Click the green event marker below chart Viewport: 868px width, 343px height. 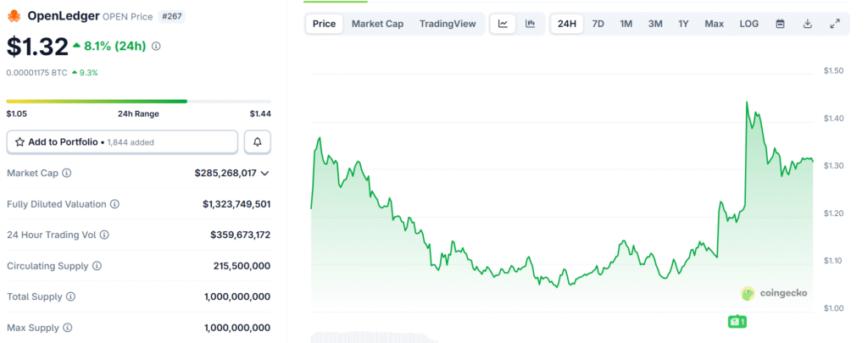click(736, 322)
